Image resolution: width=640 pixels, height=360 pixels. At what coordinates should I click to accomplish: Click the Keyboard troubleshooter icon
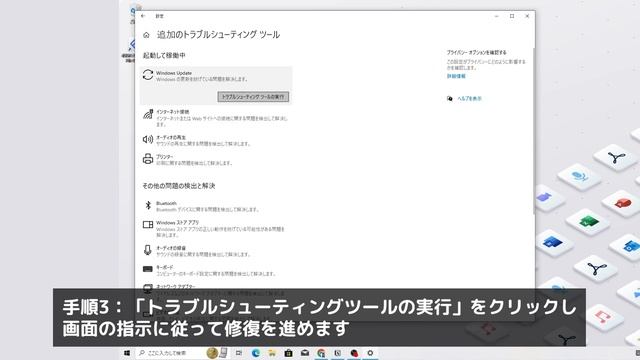tap(148, 269)
